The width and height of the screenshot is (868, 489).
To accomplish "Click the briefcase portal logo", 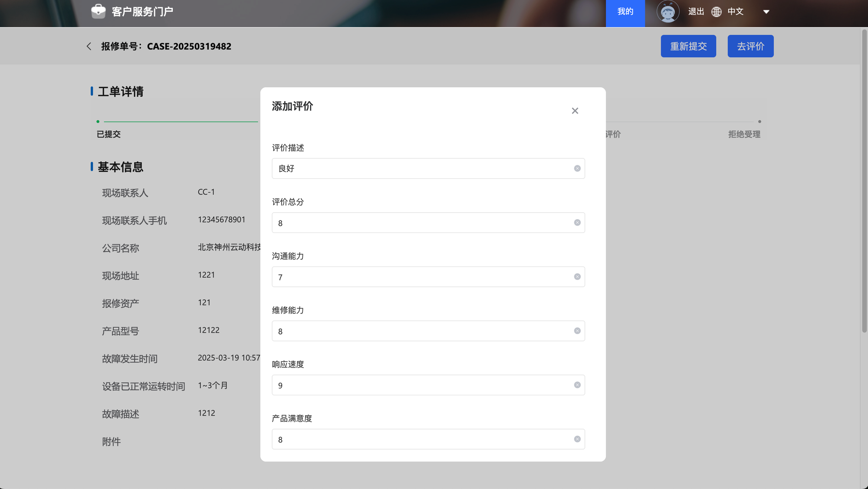I will coord(98,11).
